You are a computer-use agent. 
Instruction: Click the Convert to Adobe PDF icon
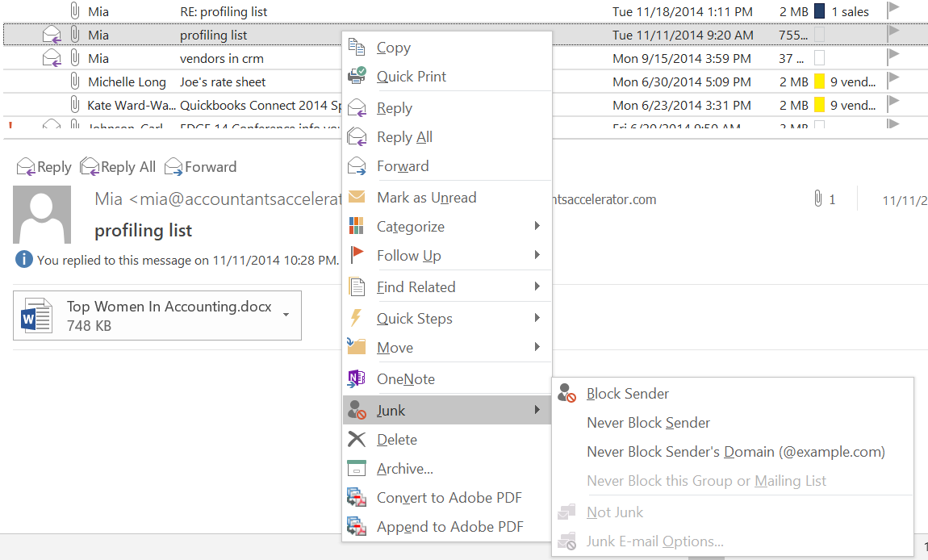[x=357, y=498]
